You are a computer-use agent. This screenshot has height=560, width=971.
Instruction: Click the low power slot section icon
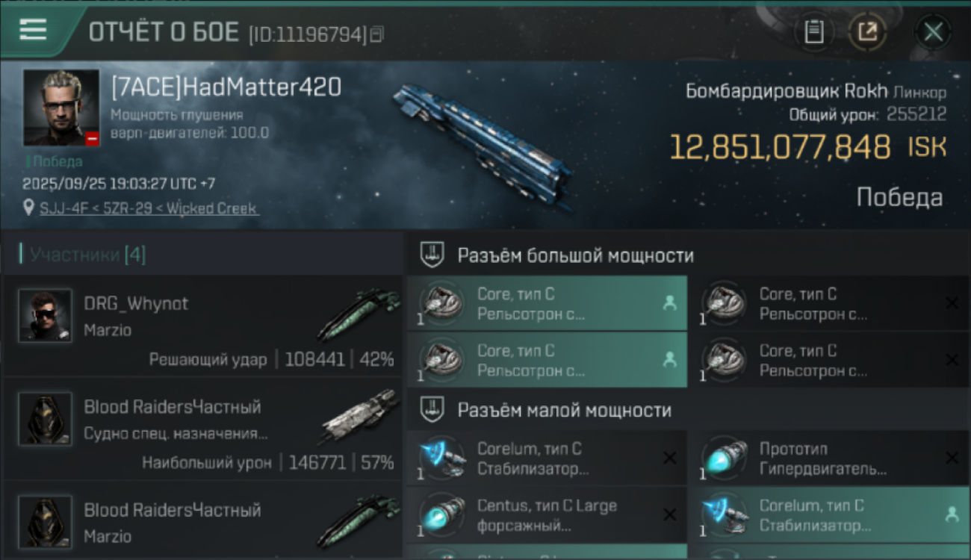[x=432, y=410]
